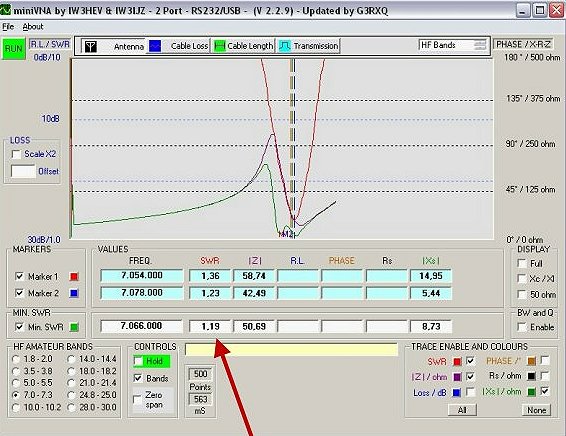Click the blue Marker 2 color square
Screen dimensions: 566x436
tap(74, 293)
